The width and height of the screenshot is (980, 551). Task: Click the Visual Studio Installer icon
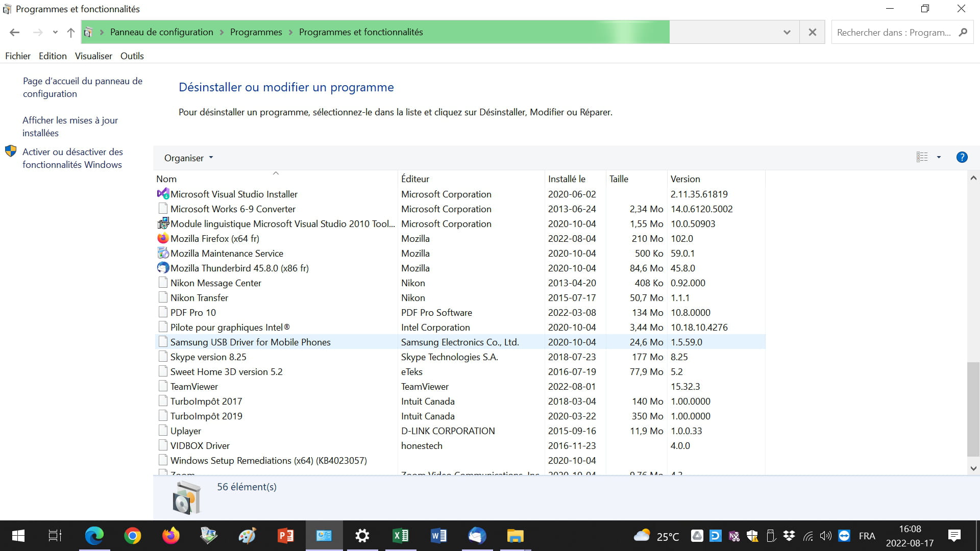point(163,194)
